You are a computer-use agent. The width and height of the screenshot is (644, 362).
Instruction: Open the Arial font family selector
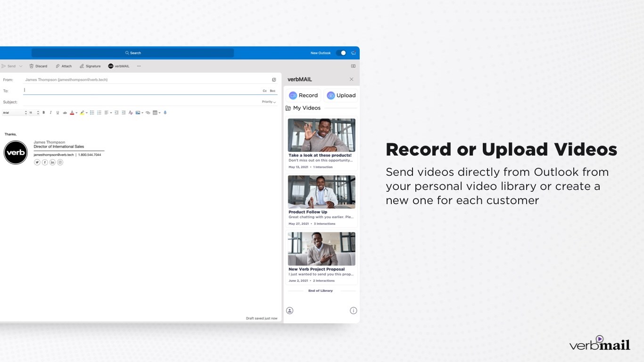click(15, 113)
